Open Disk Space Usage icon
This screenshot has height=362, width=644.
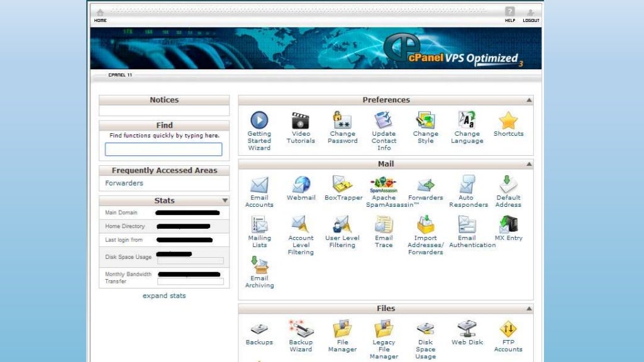click(426, 340)
